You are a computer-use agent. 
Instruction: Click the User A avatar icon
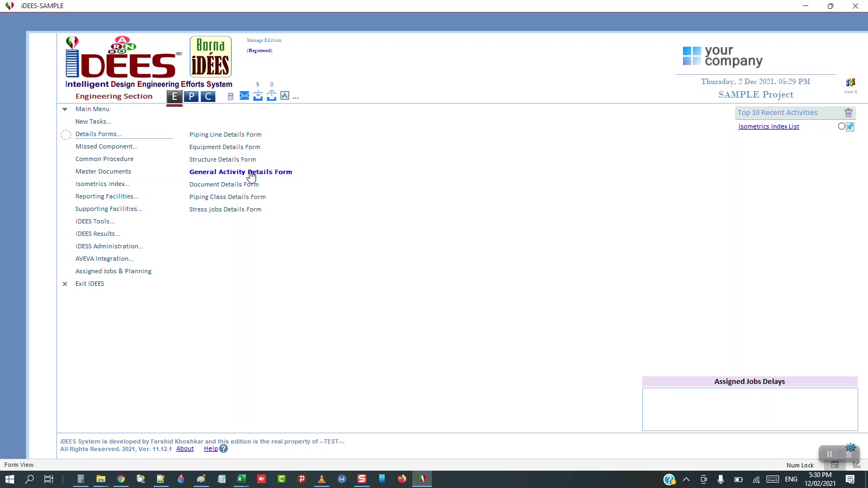pyautogui.click(x=851, y=82)
